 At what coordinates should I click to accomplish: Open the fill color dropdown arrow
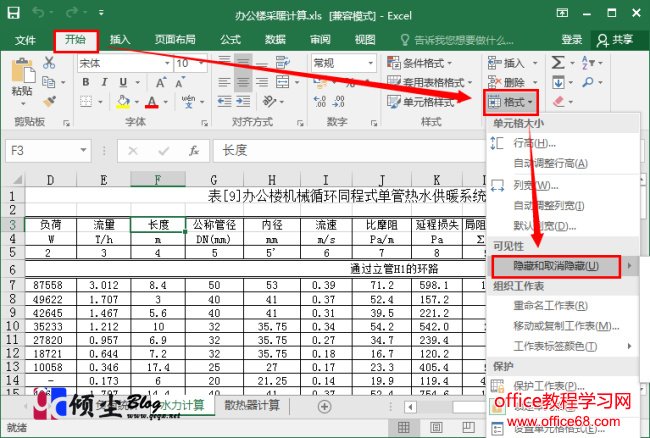(136, 102)
